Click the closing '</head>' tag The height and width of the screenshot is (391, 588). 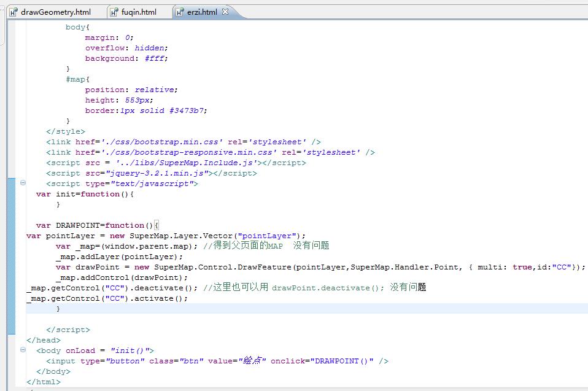point(44,341)
